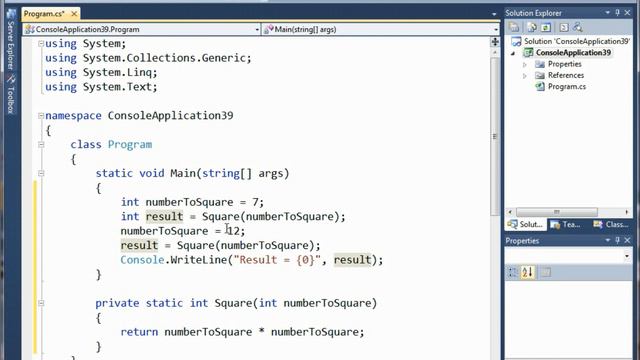The height and width of the screenshot is (360, 640).
Task: Select the References label in Solution Explorer
Action: pyautogui.click(x=566, y=76)
